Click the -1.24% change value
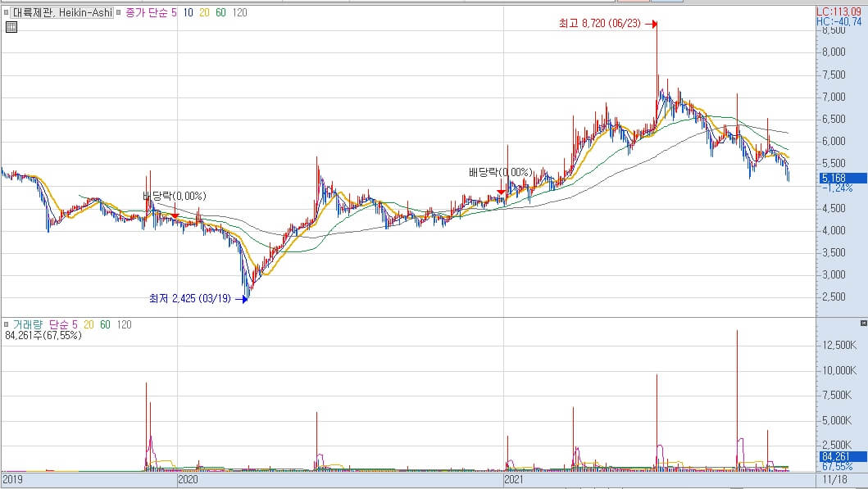 point(838,188)
